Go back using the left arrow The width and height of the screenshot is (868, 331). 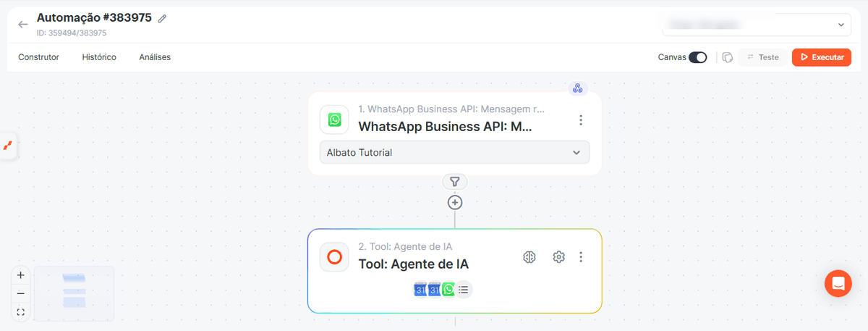[x=23, y=25]
